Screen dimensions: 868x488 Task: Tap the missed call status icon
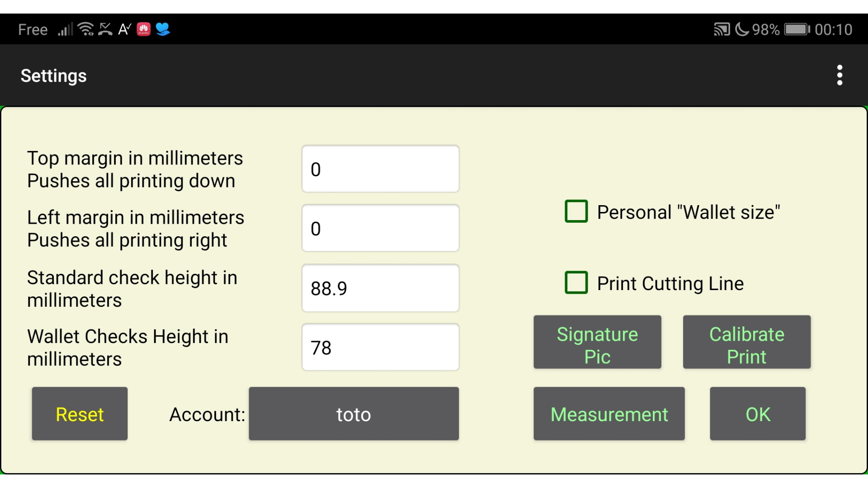[105, 29]
